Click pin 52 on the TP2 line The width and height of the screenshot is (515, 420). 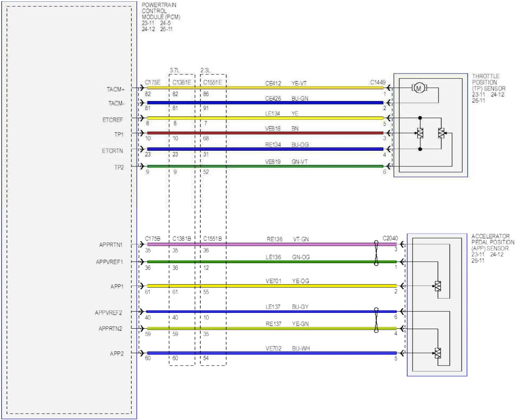(207, 172)
